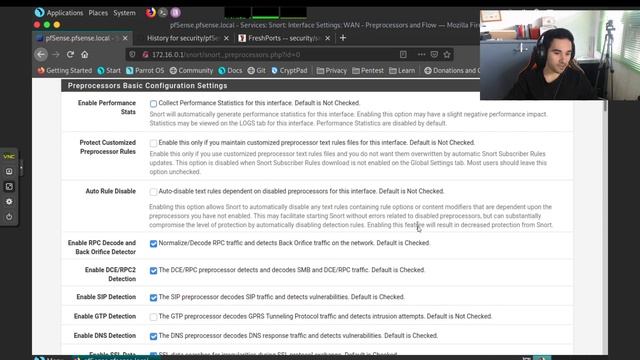Close the FreshPorts tab

click(x=327, y=38)
